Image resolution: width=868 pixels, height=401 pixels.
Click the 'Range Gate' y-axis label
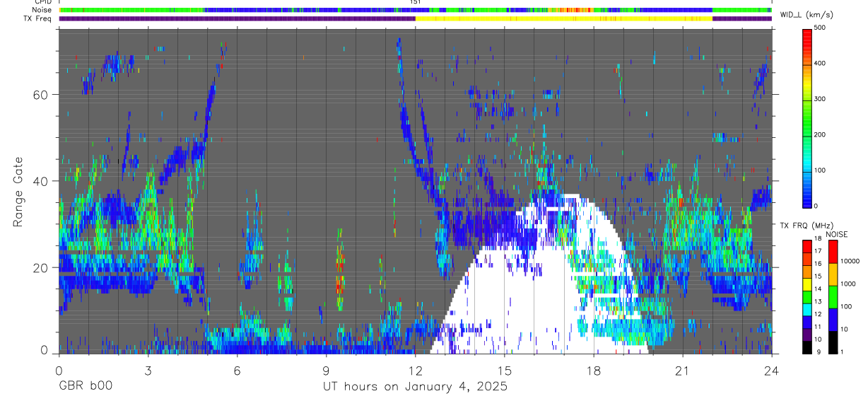[x=18, y=192]
